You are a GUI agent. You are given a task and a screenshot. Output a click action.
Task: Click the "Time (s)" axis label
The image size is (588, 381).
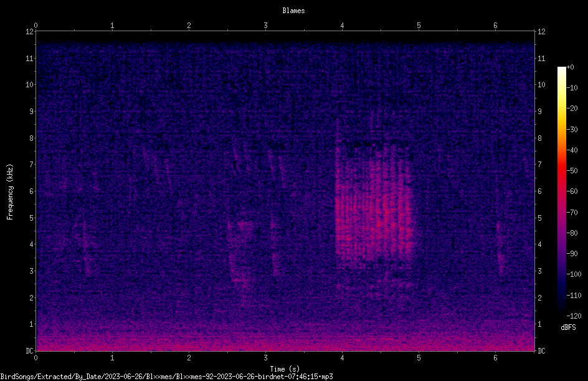[x=285, y=369]
